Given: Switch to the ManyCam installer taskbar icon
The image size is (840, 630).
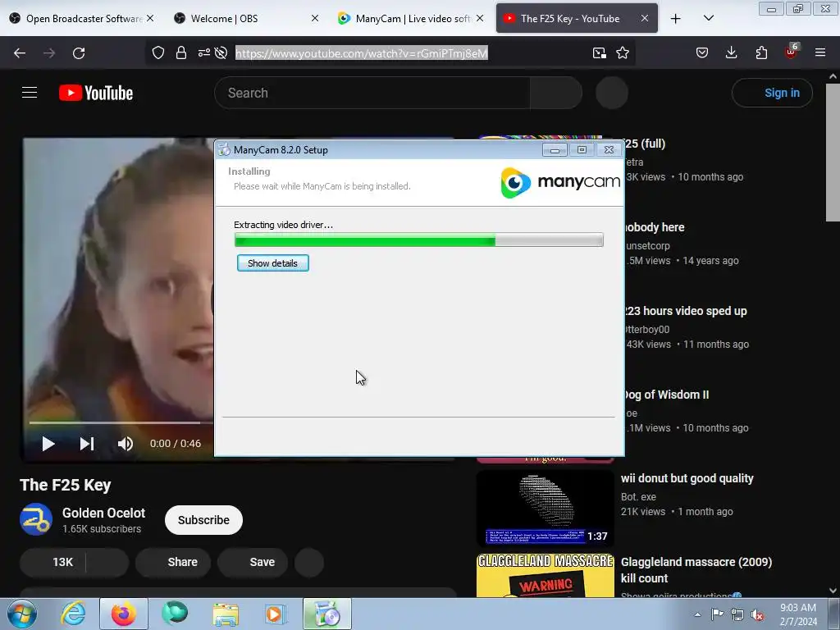Looking at the screenshot, I should tap(327, 614).
